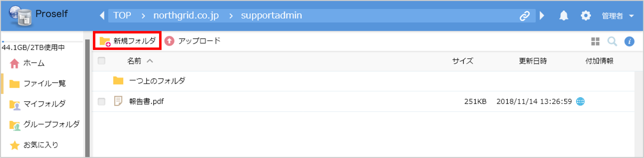644x158 pixels.
Task: Click the link chain icon in breadcrumb bar
Action: 525,16
